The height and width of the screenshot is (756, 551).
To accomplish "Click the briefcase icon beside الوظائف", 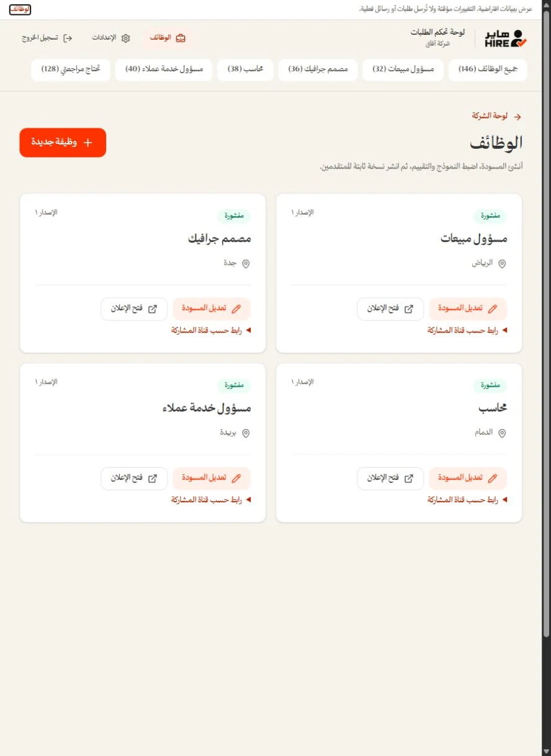I will 181,38.
